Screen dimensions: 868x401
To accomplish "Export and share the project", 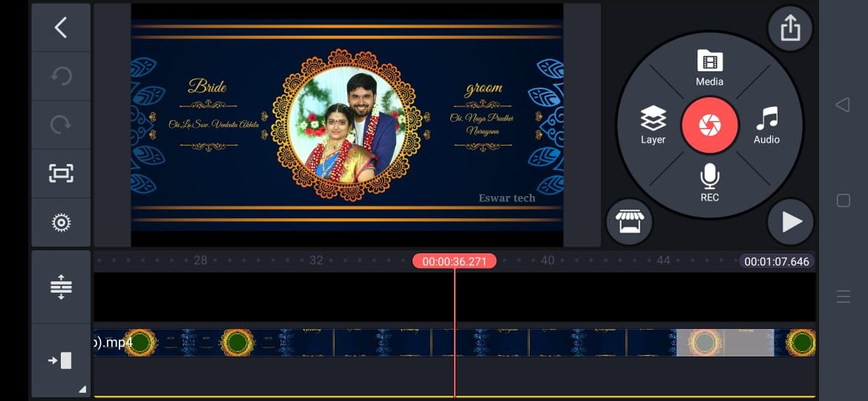I will (790, 29).
